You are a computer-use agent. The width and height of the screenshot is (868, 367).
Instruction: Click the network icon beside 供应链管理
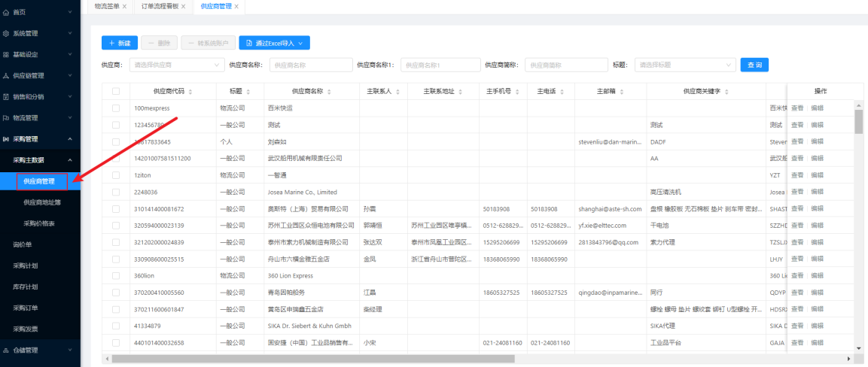[7, 76]
